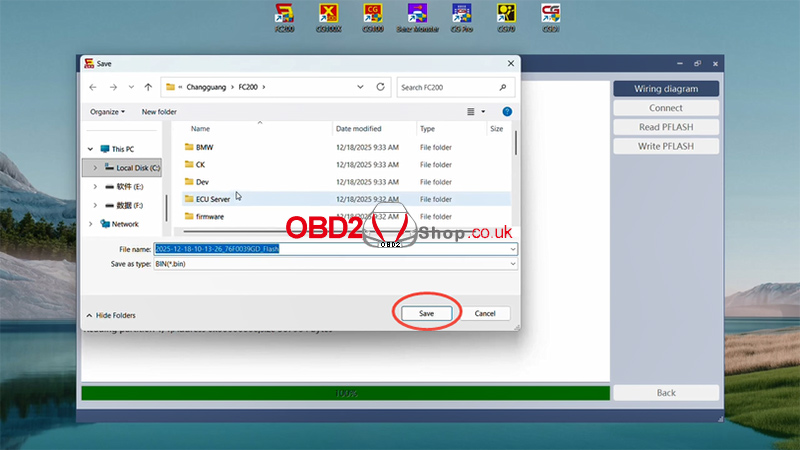Click the Cancel button
Viewport: 800px width, 450px height.
(485, 313)
